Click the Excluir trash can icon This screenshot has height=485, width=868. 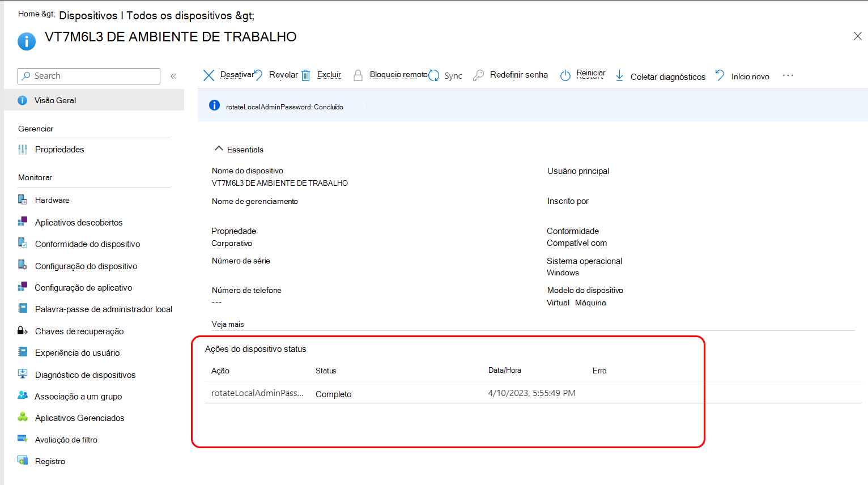coord(305,75)
